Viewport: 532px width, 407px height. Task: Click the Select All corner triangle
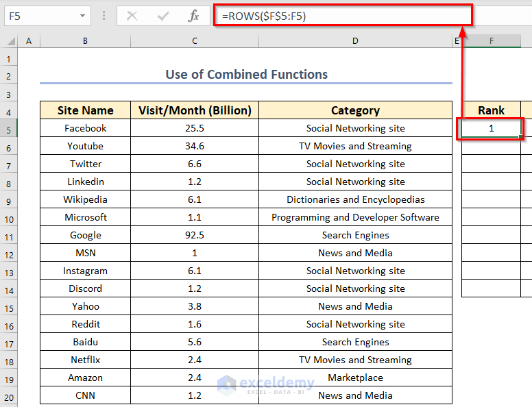pos(10,41)
